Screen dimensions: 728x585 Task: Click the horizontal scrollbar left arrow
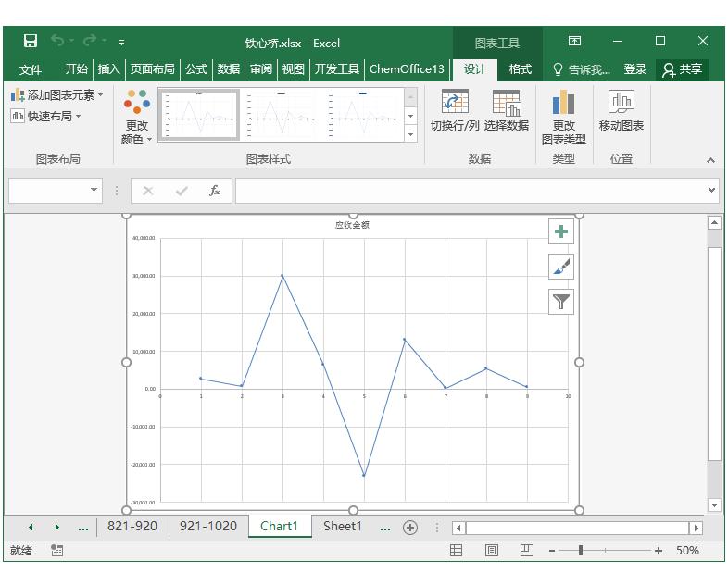pyautogui.click(x=458, y=528)
